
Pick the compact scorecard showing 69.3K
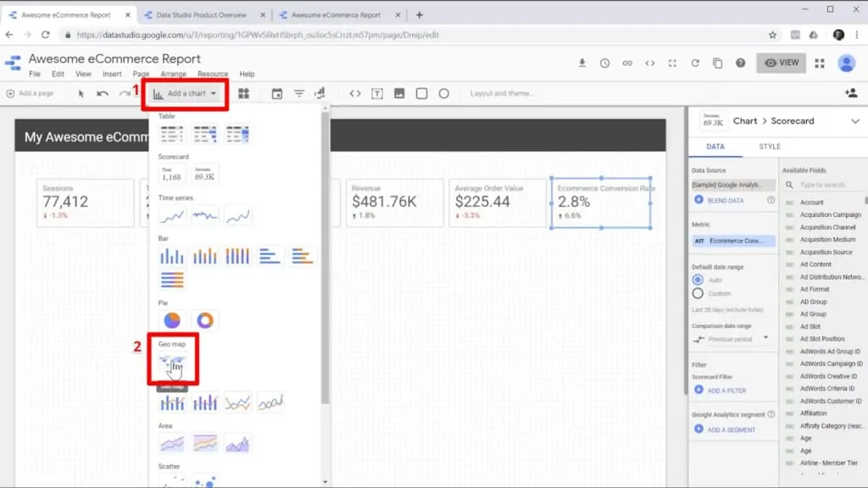(x=204, y=175)
